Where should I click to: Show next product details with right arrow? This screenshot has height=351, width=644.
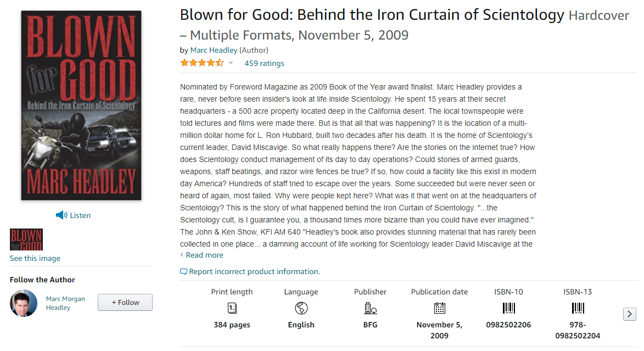pos(630,314)
